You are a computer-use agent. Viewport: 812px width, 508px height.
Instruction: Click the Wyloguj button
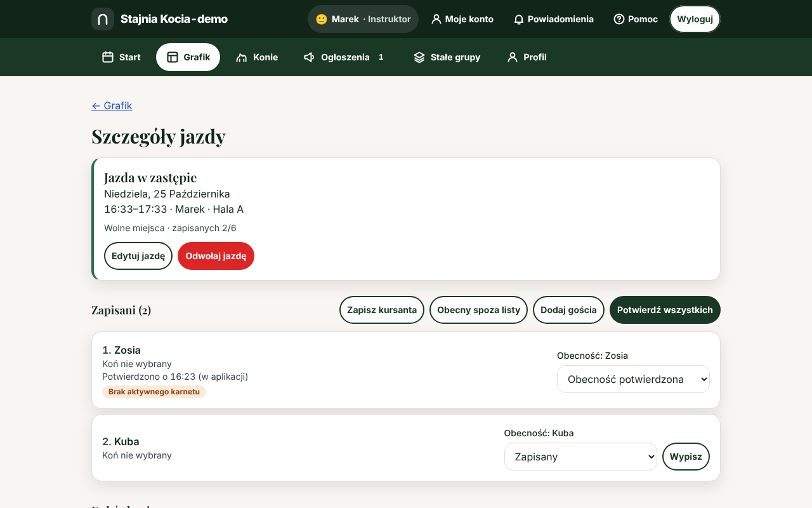click(x=695, y=19)
